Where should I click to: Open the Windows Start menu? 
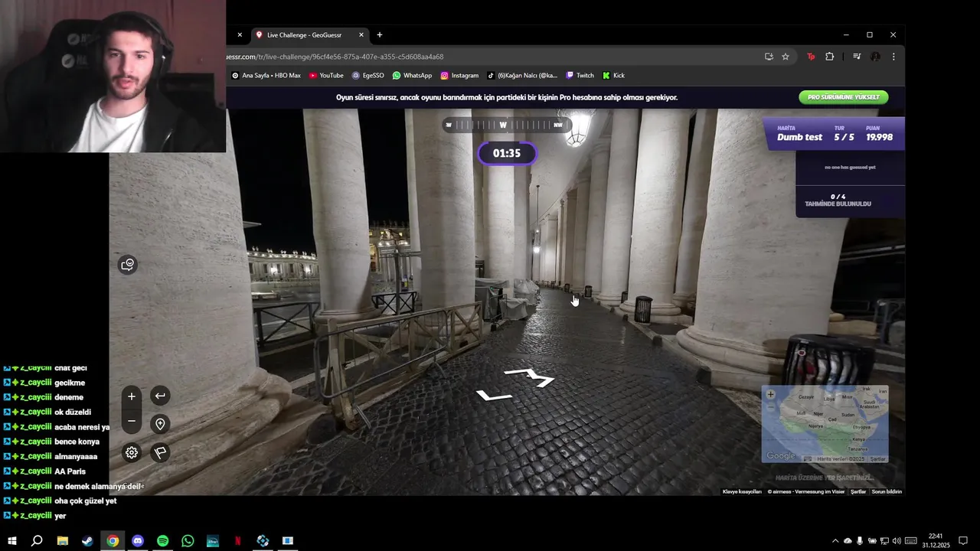point(12,541)
